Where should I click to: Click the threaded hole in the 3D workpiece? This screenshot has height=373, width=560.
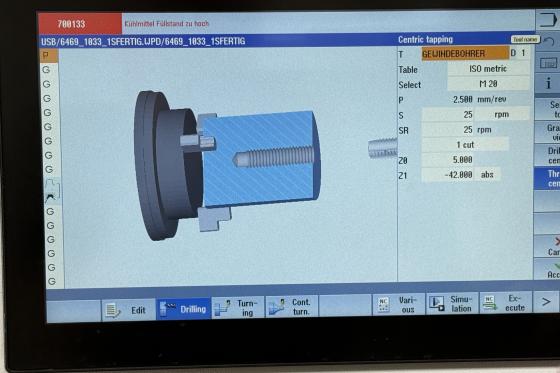(x=274, y=157)
